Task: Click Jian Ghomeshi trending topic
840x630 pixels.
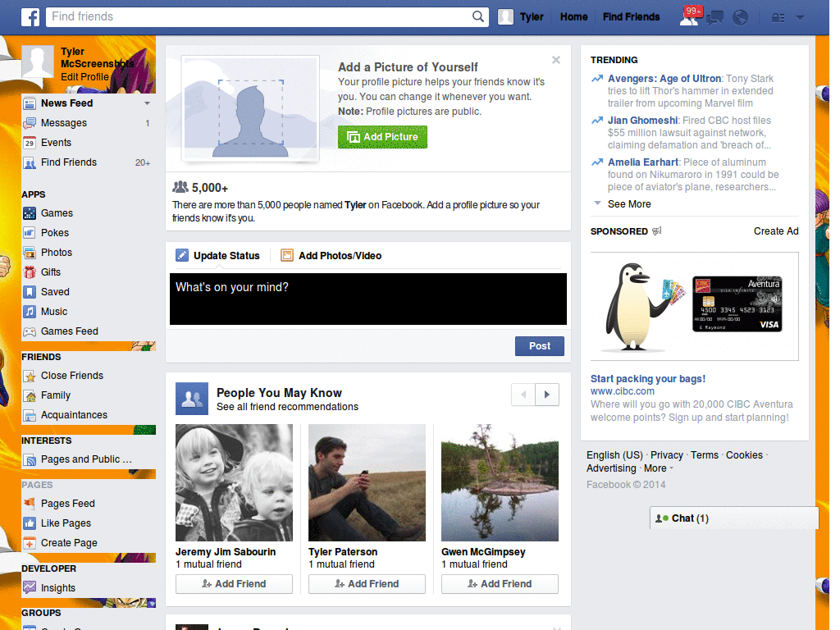Action: pos(642,121)
